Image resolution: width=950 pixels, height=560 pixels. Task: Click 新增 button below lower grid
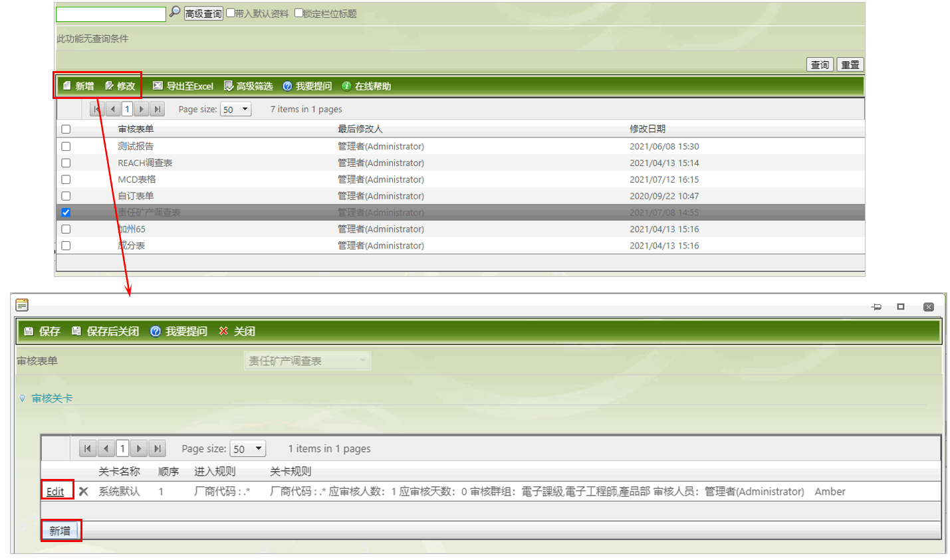60,531
